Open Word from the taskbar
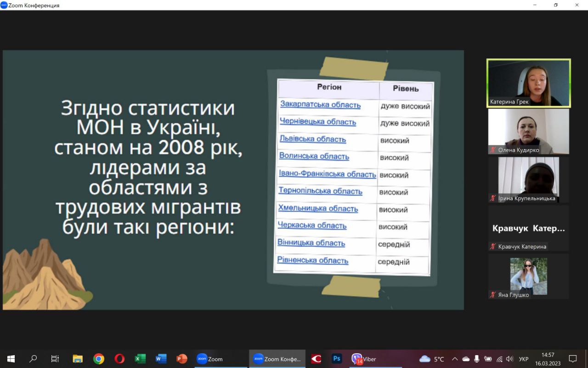Image resolution: width=588 pixels, height=368 pixels. tap(161, 359)
